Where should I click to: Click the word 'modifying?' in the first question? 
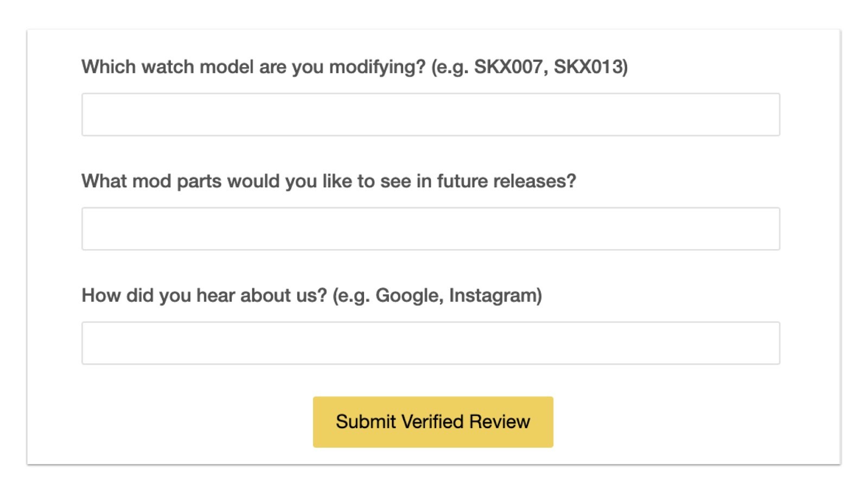pyautogui.click(x=377, y=67)
